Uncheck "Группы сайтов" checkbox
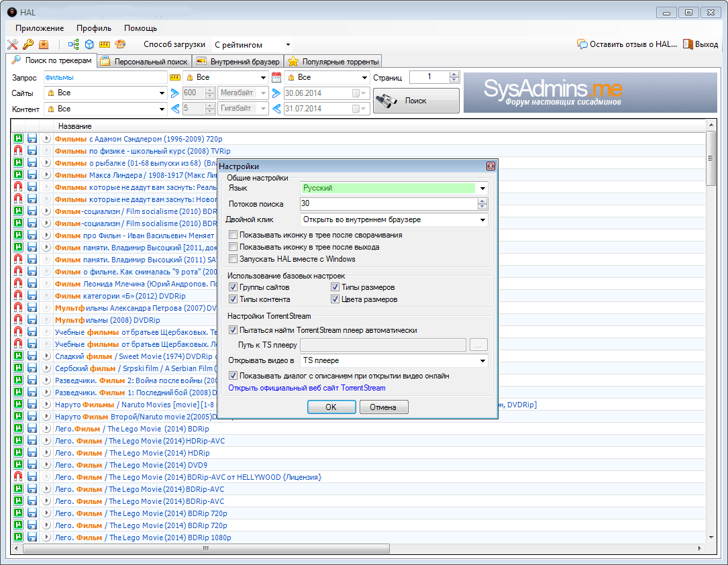The image size is (728, 565). 233,287
